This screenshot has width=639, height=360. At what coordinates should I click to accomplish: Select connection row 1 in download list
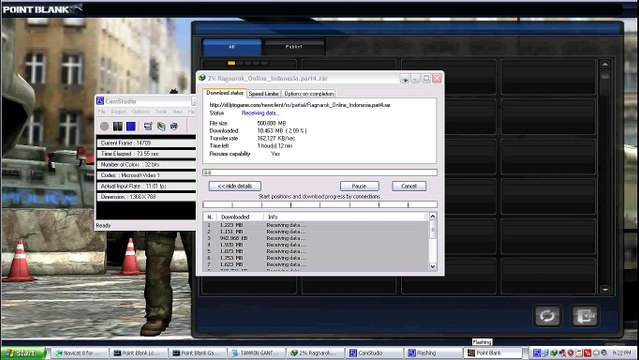[x=316, y=225]
